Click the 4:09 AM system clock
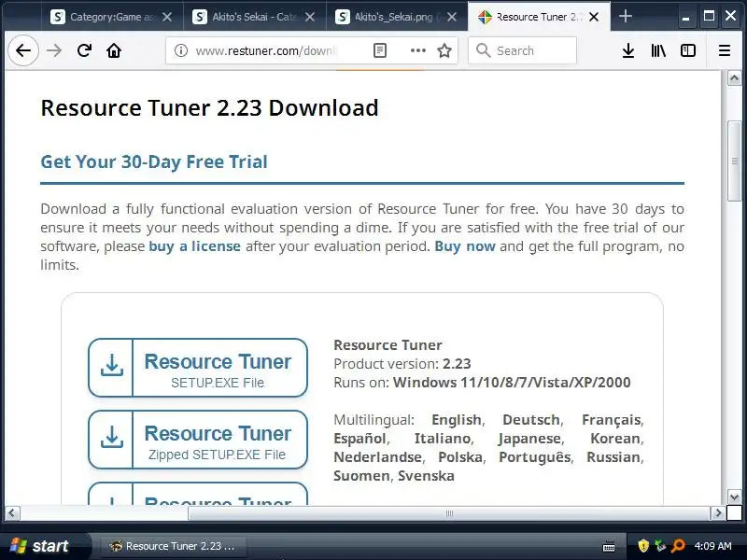The image size is (747, 560). pyautogui.click(x=712, y=546)
